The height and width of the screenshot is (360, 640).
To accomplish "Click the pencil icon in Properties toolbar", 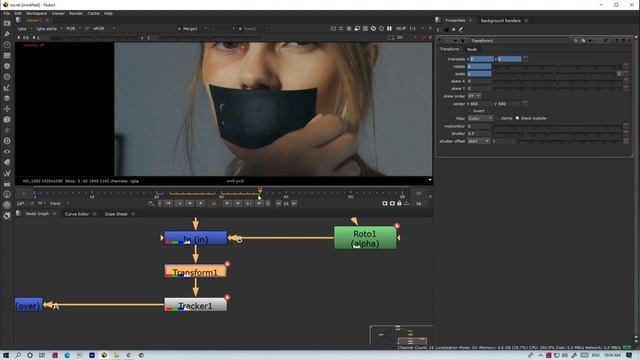I will coord(461,29).
